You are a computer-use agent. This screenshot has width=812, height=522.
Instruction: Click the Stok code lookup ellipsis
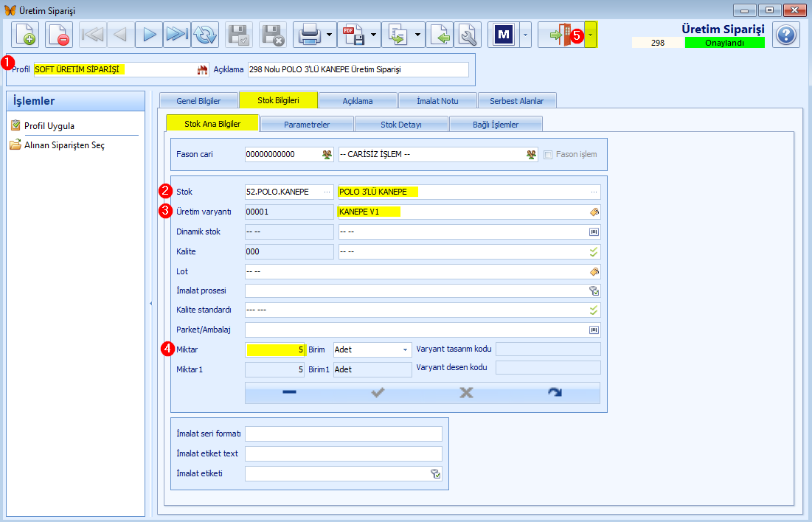[327, 192]
